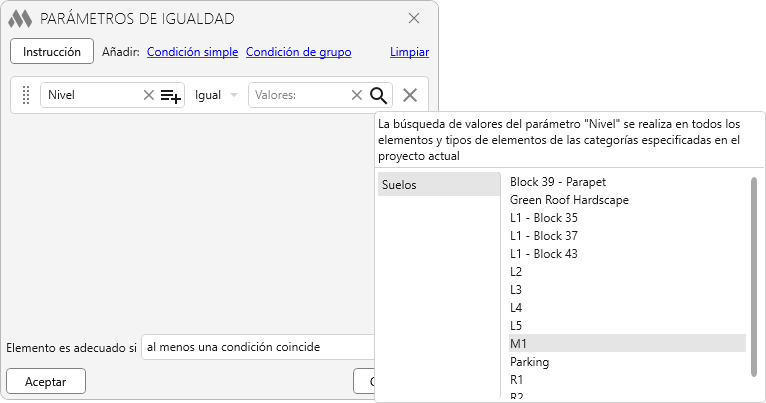Add a Condición de grupo

click(x=298, y=52)
